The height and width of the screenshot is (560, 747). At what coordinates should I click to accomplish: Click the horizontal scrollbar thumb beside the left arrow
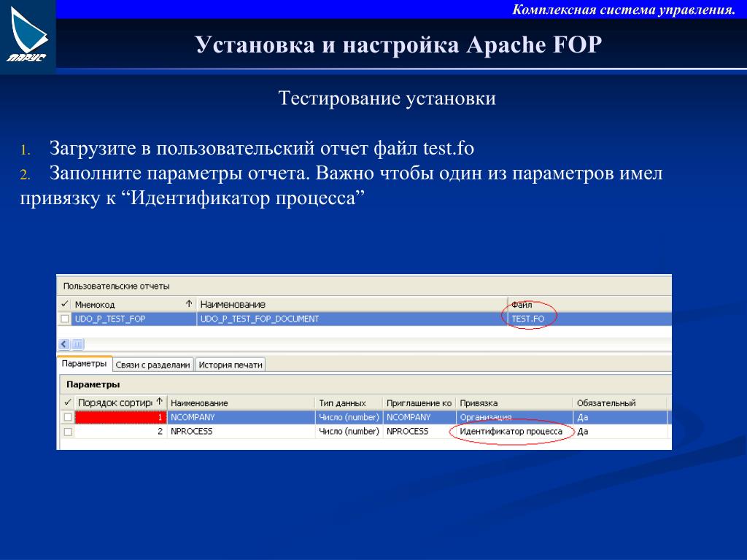pyautogui.click(x=78, y=344)
